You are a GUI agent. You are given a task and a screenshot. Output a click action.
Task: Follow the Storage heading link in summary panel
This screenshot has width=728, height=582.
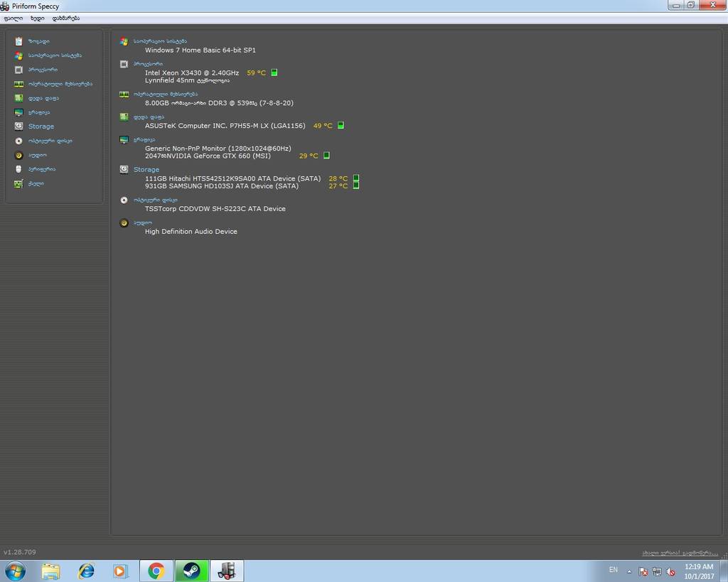[x=146, y=170]
